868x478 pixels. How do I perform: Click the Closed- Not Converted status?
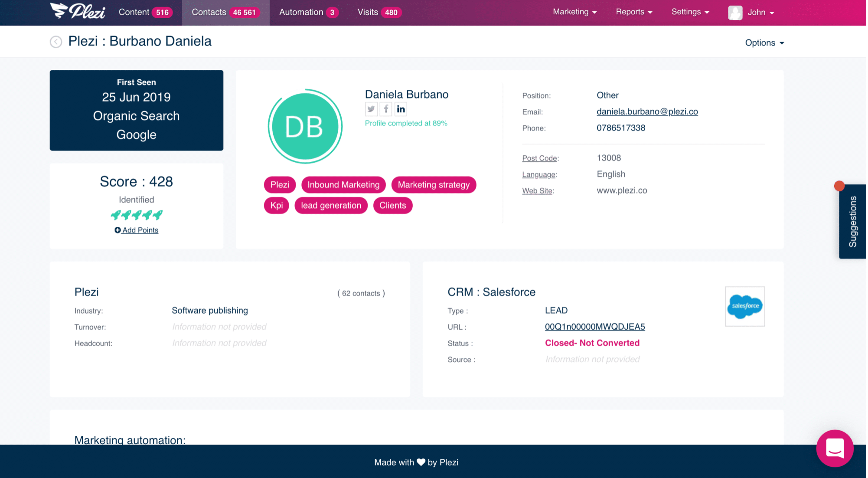(592, 343)
